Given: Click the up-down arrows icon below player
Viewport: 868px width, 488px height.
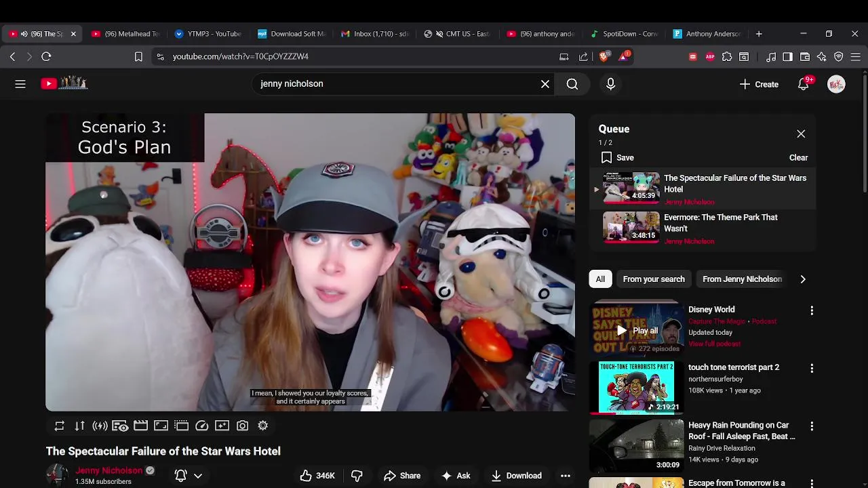Looking at the screenshot, I should [x=80, y=426].
